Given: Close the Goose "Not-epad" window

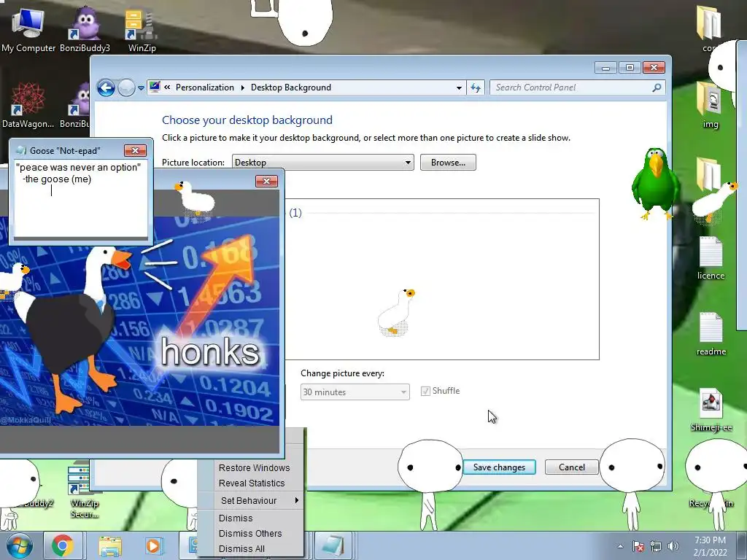Looking at the screenshot, I should 135,150.
